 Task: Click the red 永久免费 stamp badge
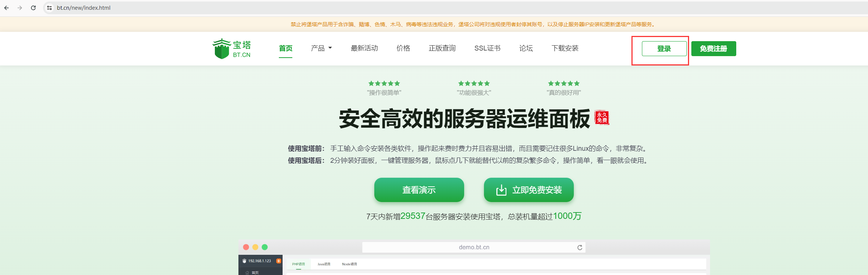(602, 117)
